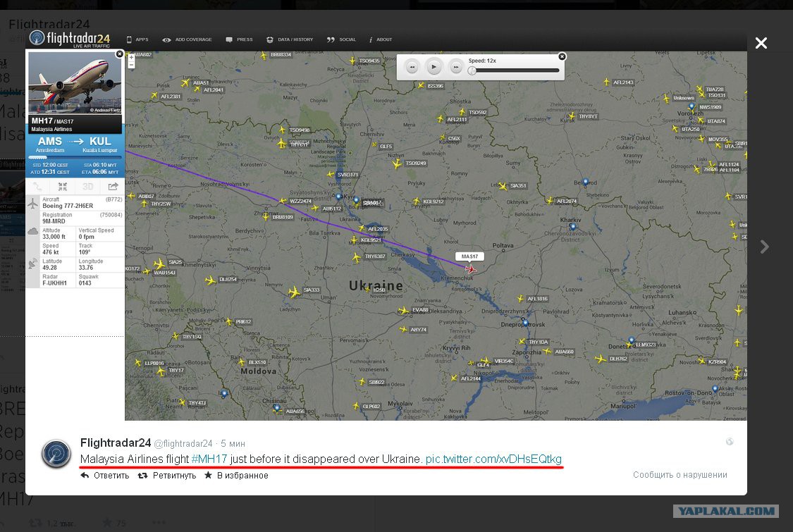Click Сообщить о нарушении link
793x532 pixels.
[680, 475]
